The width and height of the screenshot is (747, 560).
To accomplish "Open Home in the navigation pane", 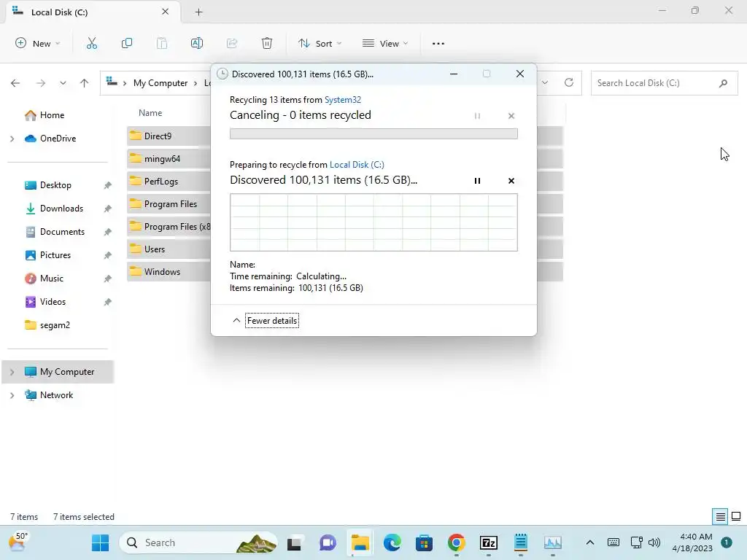I will click(52, 115).
